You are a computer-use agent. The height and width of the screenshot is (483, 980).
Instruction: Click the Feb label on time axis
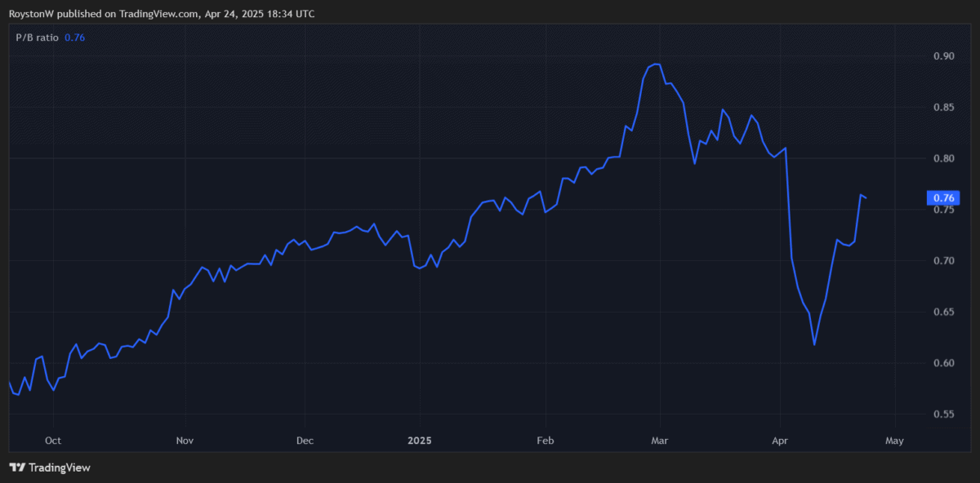click(546, 441)
